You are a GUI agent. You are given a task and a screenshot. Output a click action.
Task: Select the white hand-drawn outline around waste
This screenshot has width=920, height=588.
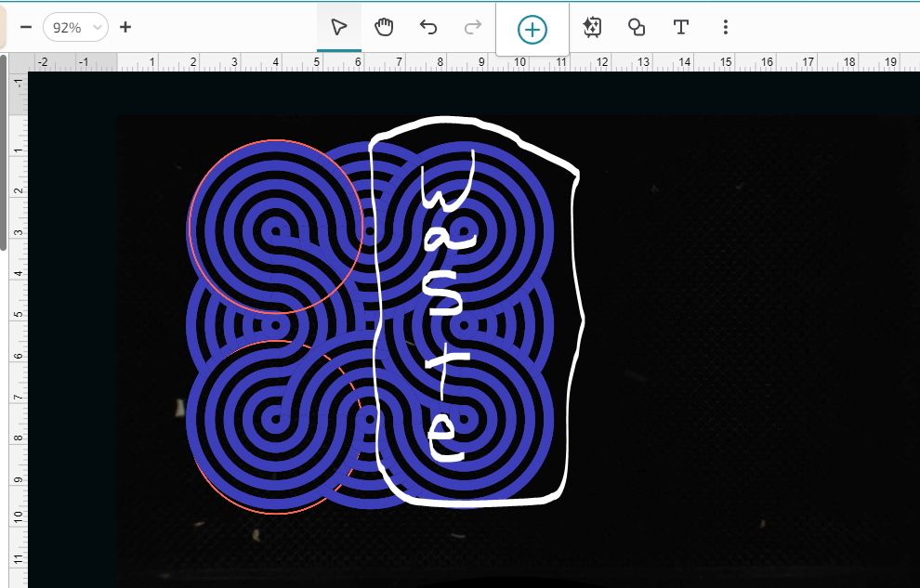(x=583, y=316)
